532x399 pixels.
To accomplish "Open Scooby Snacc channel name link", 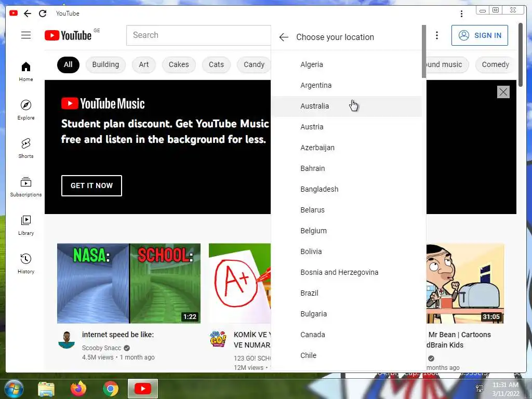I will coord(101,348).
